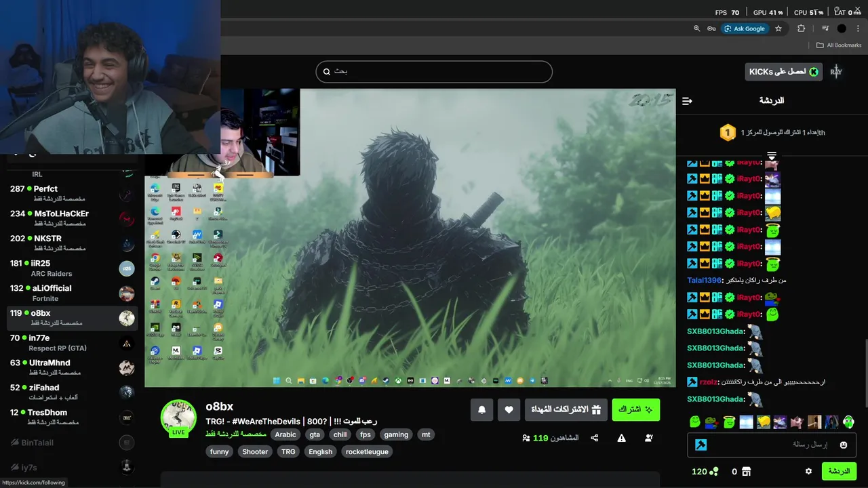Viewport: 868px width, 488px height.
Task: Click the blue hammer badge in chat input
Action: 701,445
